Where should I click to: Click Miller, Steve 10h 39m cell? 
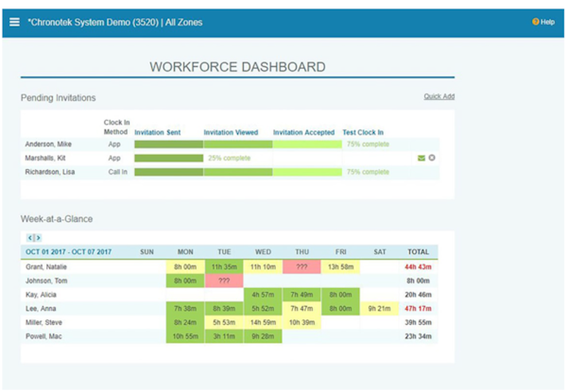click(x=301, y=323)
